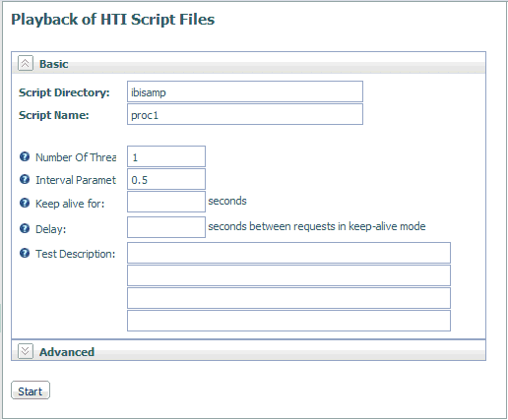
Task: Open help icon next to Delay
Action: [x=25, y=228]
